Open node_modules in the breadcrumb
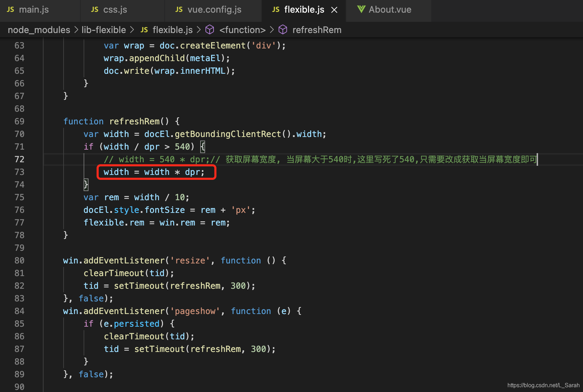The height and width of the screenshot is (392, 583). pyautogui.click(x=39, y=30)
